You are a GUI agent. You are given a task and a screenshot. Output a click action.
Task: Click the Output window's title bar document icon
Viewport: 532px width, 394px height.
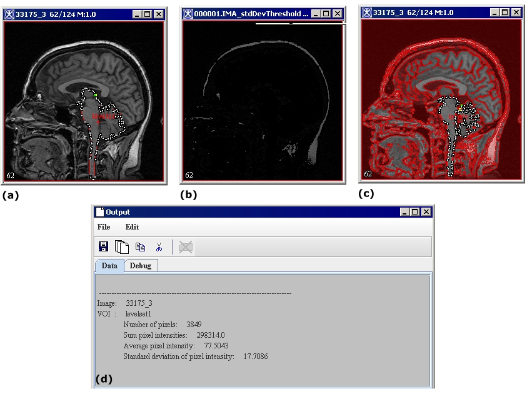point(99,212)
